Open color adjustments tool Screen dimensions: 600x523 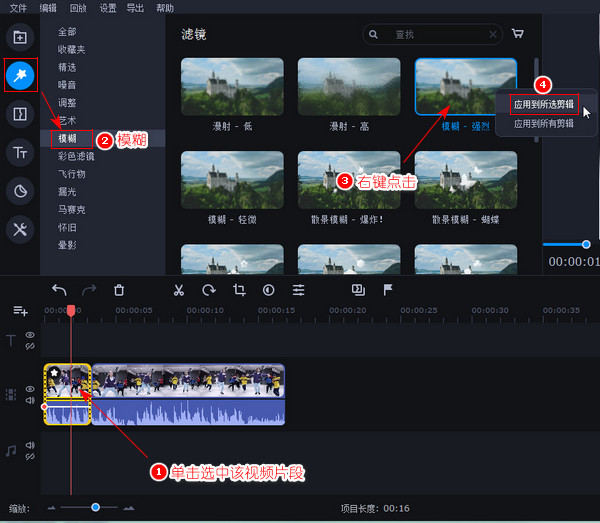[269, 290]
